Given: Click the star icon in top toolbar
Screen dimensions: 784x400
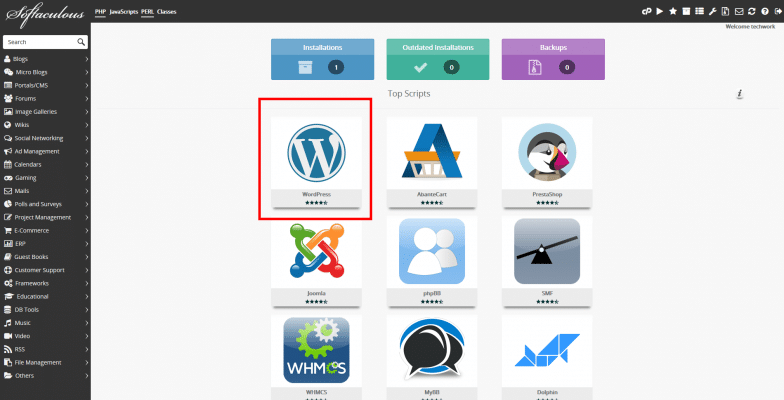Looking at the screenshot, I should 673,11.
